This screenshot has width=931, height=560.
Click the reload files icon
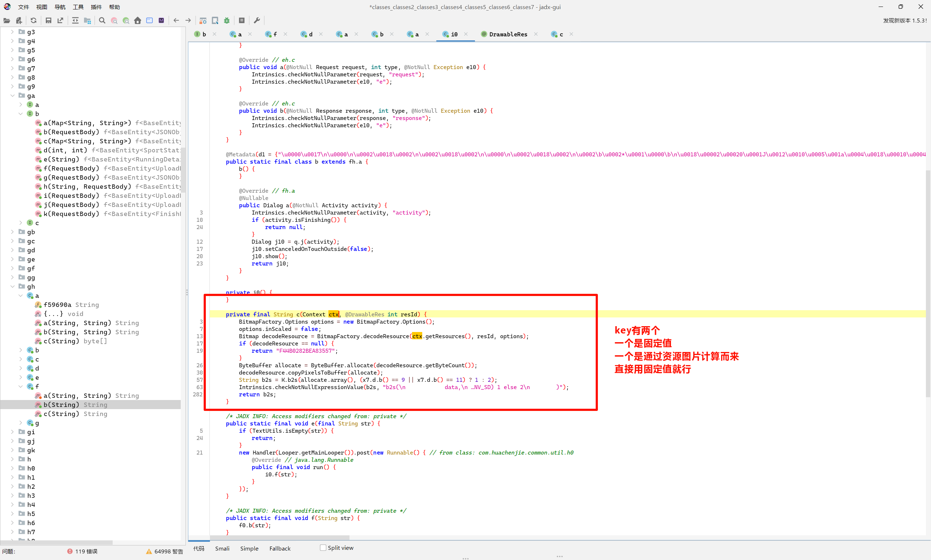click(x=33, y=20)
